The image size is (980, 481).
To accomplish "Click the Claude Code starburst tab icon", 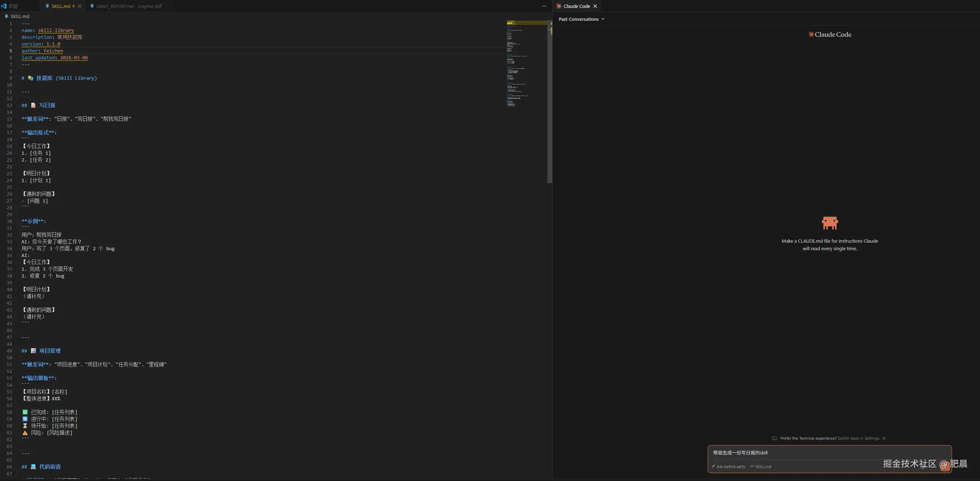I will tap(559, 6).
